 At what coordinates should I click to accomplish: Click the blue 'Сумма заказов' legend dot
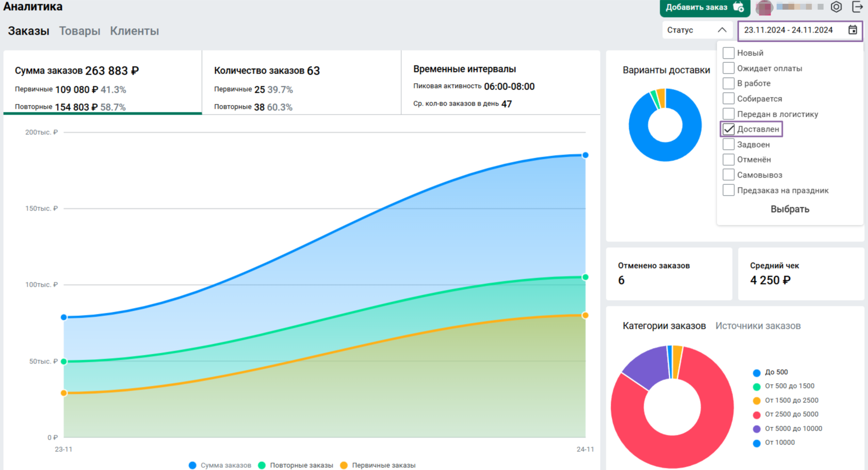[x=192, y=465]
